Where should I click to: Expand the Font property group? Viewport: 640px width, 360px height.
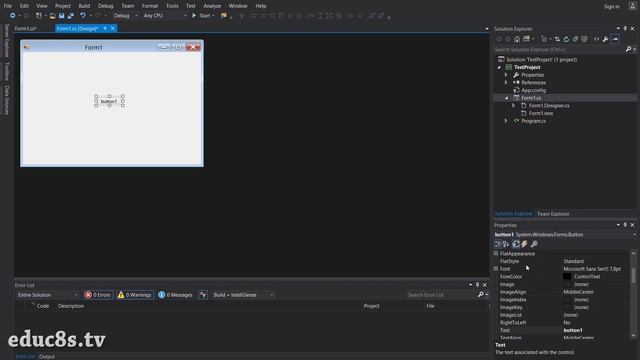tap(496, 269)
